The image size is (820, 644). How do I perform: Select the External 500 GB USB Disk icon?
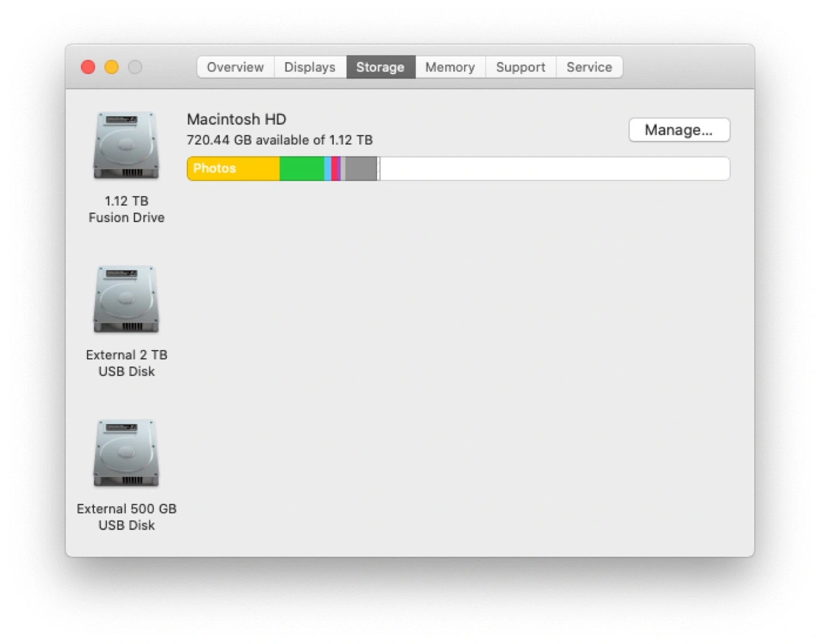(126, 453)
